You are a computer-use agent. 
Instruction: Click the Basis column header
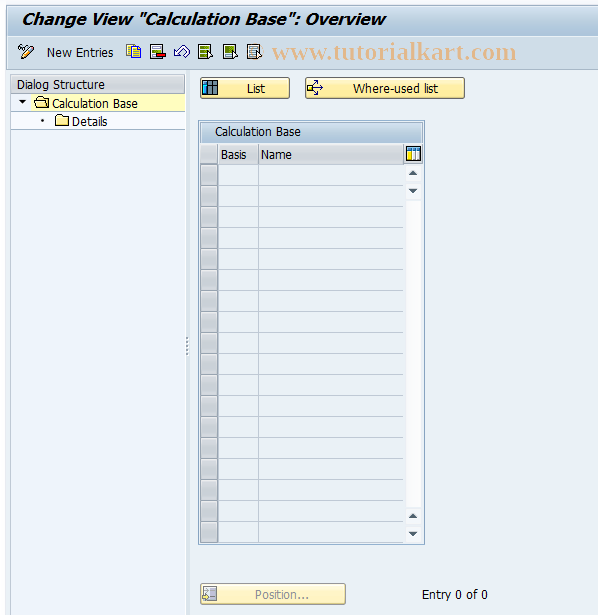tap(238, 155)
